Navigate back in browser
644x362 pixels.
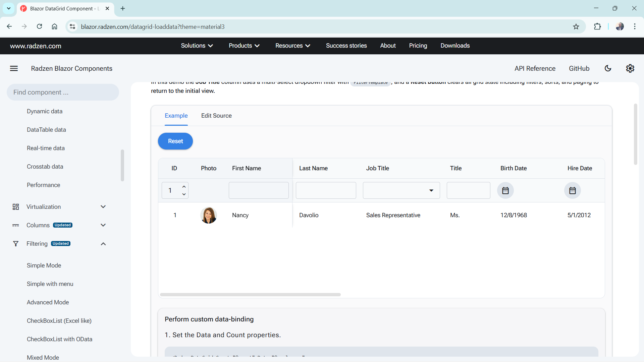coord(9,27)
